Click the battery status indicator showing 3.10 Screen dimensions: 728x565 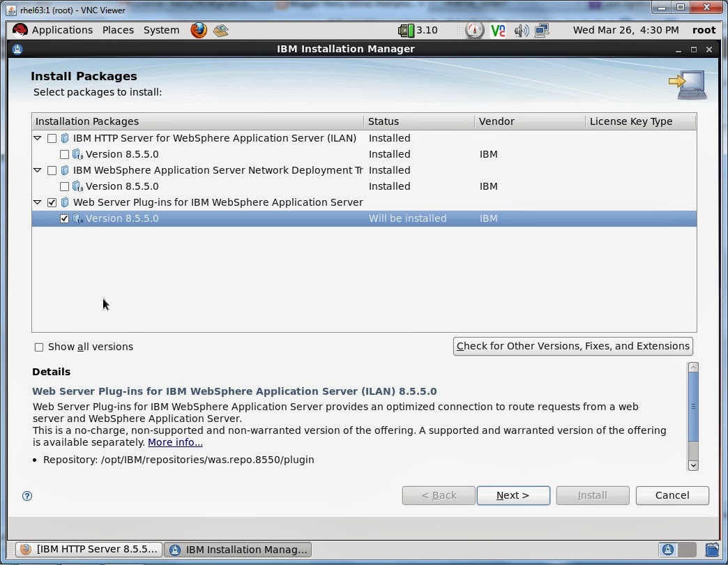pos(411,30)
